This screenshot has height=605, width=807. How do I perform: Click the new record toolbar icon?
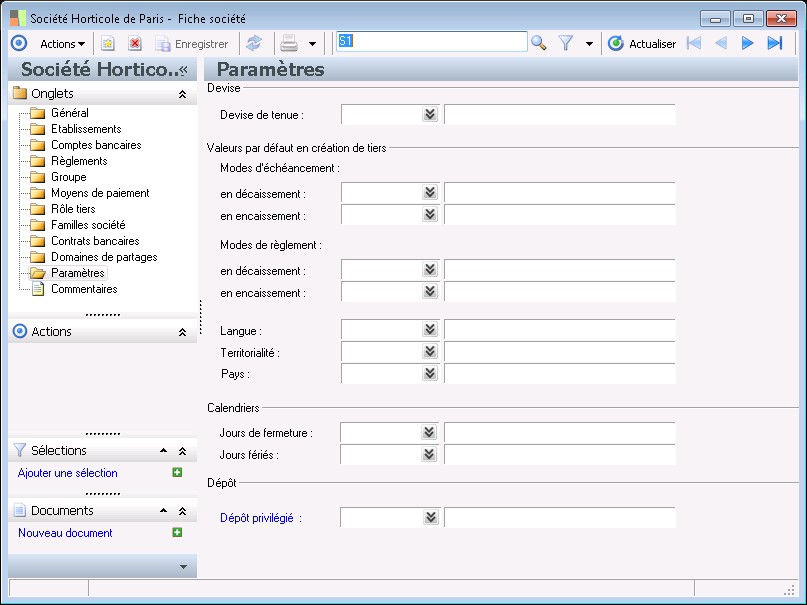(108, 44)
